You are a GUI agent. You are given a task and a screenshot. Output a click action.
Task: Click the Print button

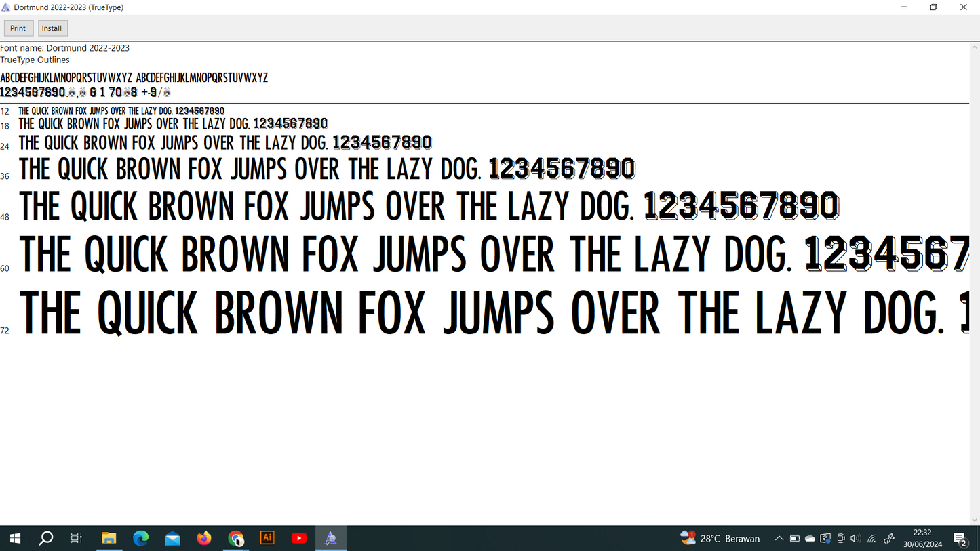(18, 28)
